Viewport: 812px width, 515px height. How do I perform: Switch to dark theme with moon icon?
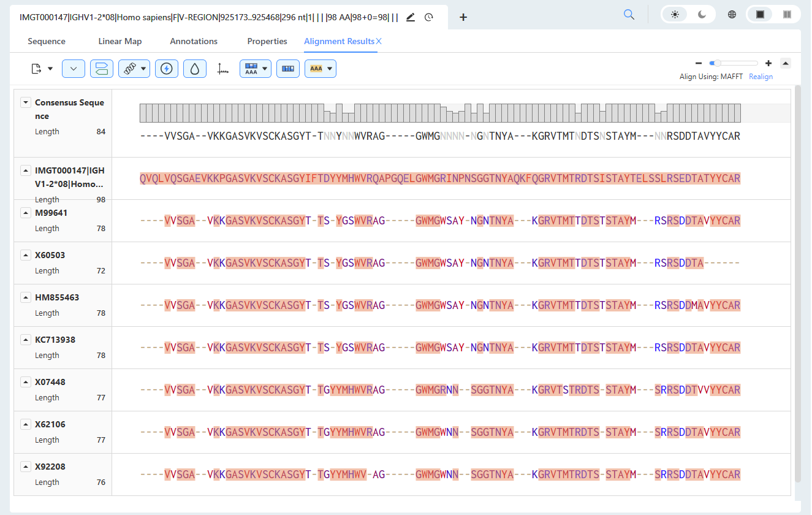point(702,15)
